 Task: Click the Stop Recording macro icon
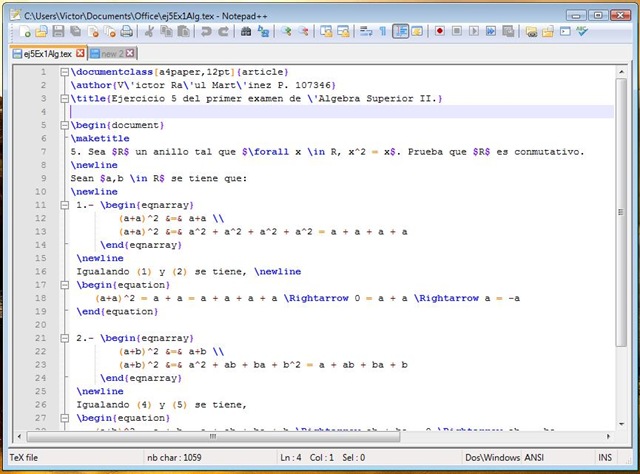point(457,31)
